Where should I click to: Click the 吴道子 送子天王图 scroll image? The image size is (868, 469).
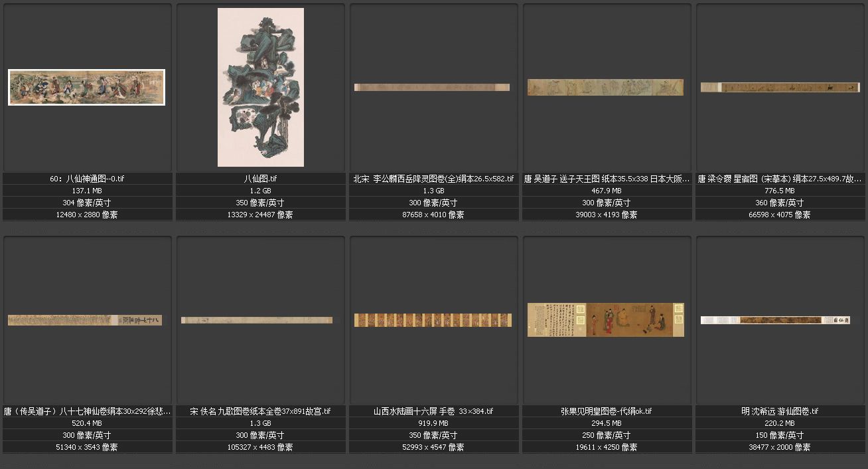tap(605, 87)
